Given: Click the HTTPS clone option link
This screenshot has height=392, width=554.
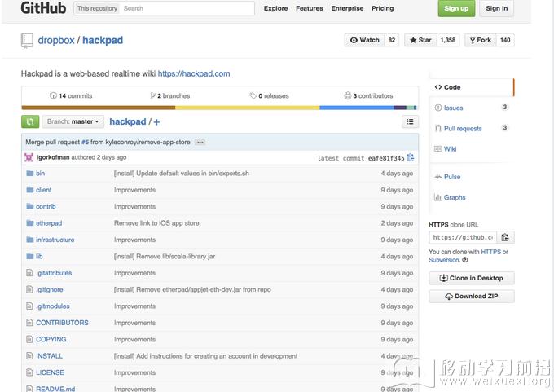Looking at the screenshot, I should pos(490,252).
